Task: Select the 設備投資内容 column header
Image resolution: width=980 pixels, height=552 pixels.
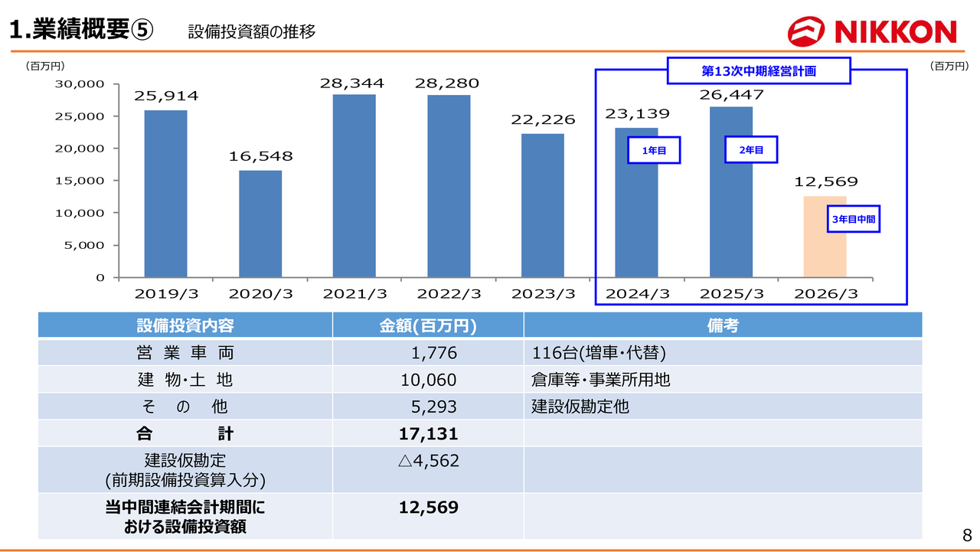Action: [185, 325]
